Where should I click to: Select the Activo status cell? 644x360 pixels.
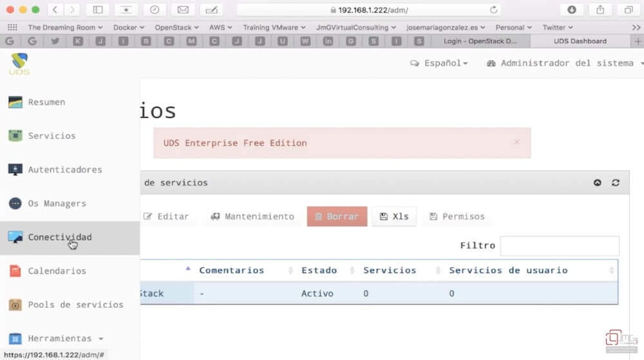click(x=317, y=294)
